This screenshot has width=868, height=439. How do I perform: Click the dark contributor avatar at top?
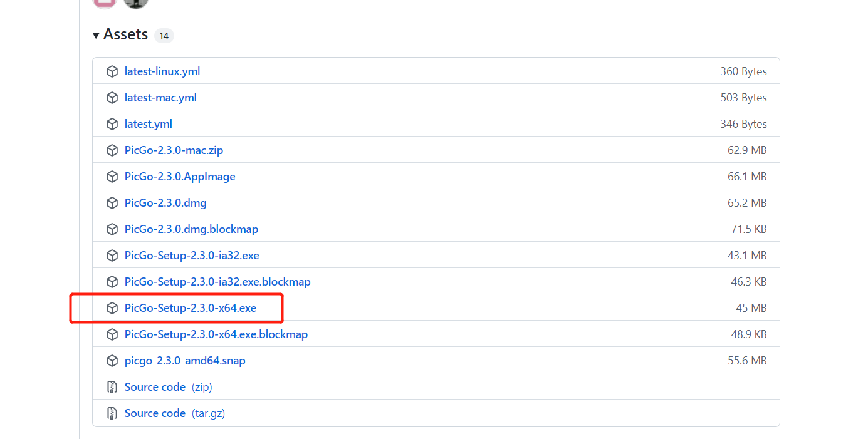pos(136,3)
